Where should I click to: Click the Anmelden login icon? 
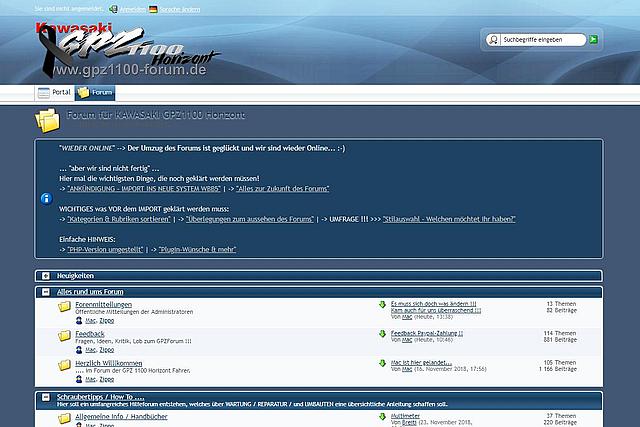[113, 9]
